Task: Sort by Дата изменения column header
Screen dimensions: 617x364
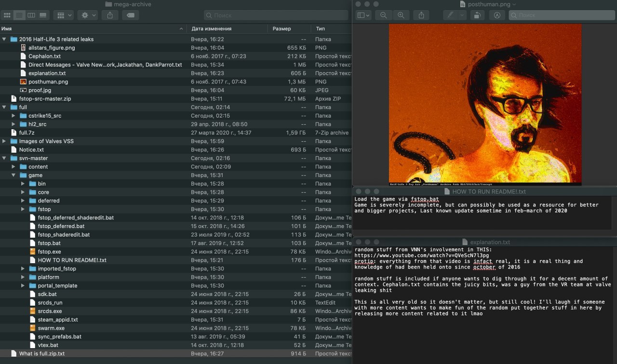Action: coord(228,28)
